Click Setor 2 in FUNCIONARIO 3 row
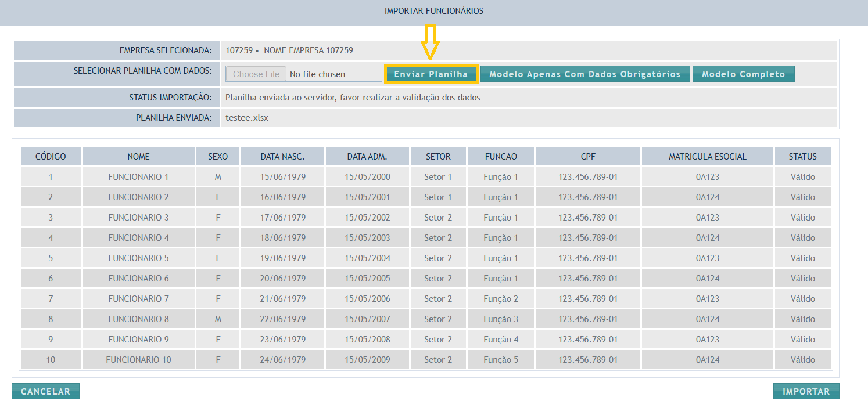This screenshot has height=408, width=868. (438, 218)
